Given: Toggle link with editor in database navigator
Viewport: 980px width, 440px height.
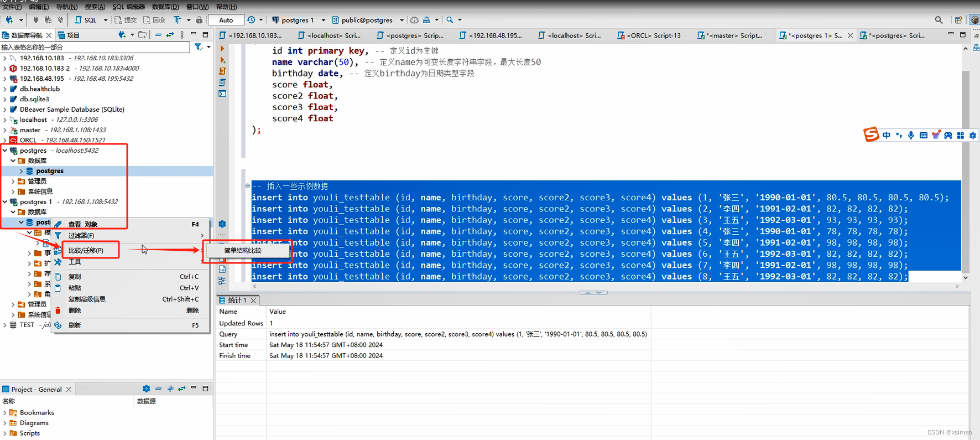Looking at the screenshot, I should [170, 35].
